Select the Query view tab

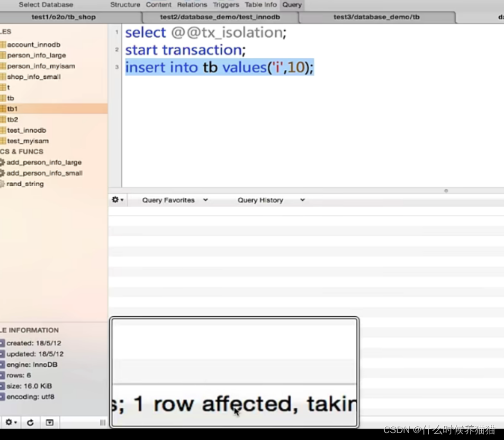[292, 5]
